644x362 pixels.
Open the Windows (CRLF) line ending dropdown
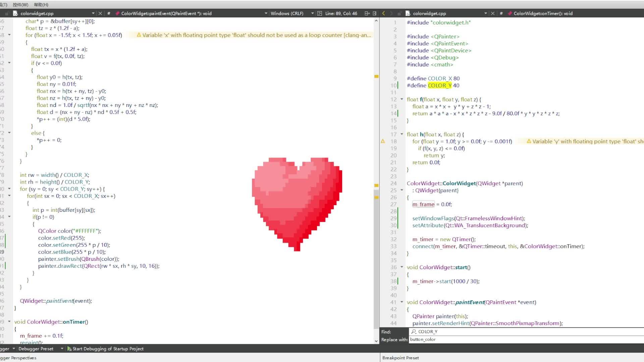[x=312, y=13]
